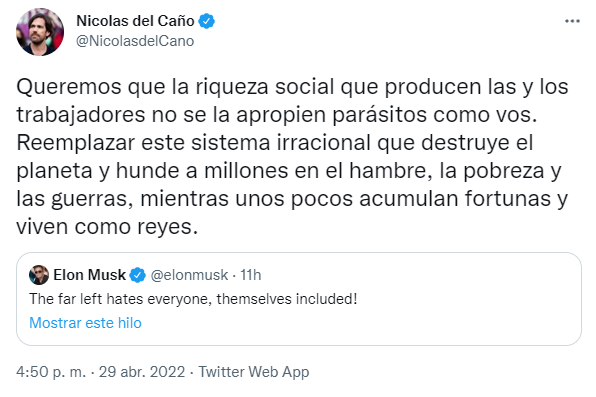Open the Twitter Web App source link

[x=254, y=372]
